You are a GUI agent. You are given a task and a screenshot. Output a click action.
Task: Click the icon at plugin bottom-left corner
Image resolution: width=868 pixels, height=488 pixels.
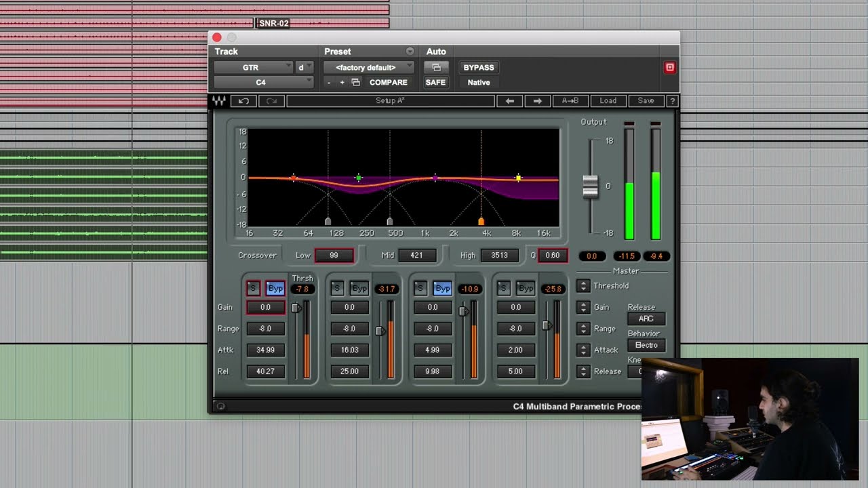(220, 407)
